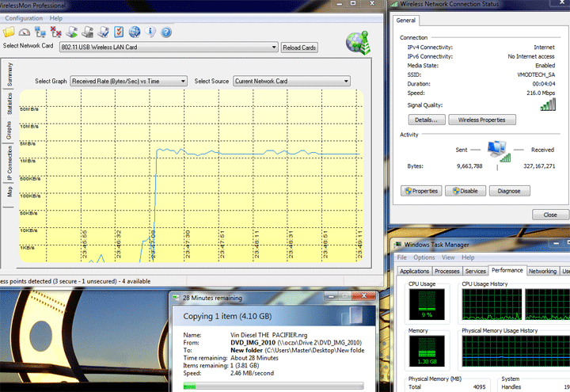570x392 pixels.
Task: Switch to Networking tab in Task Manager
Action: tap(542, 271)
